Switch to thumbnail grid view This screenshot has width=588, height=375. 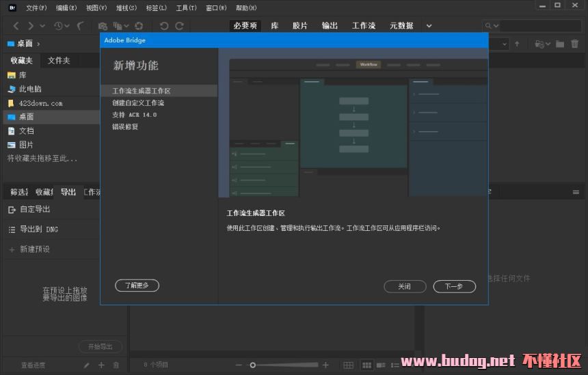[366, 365]
